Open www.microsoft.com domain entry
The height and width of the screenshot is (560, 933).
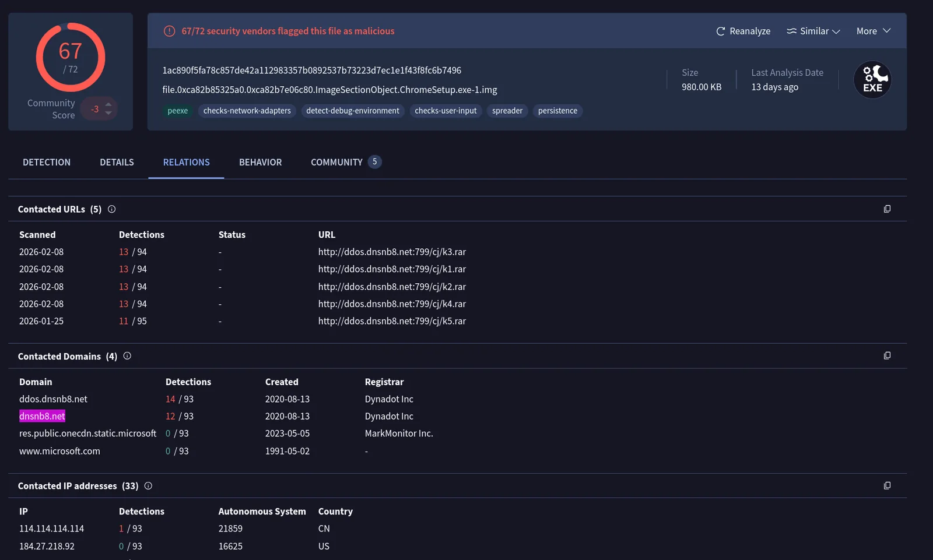(59, 451)
